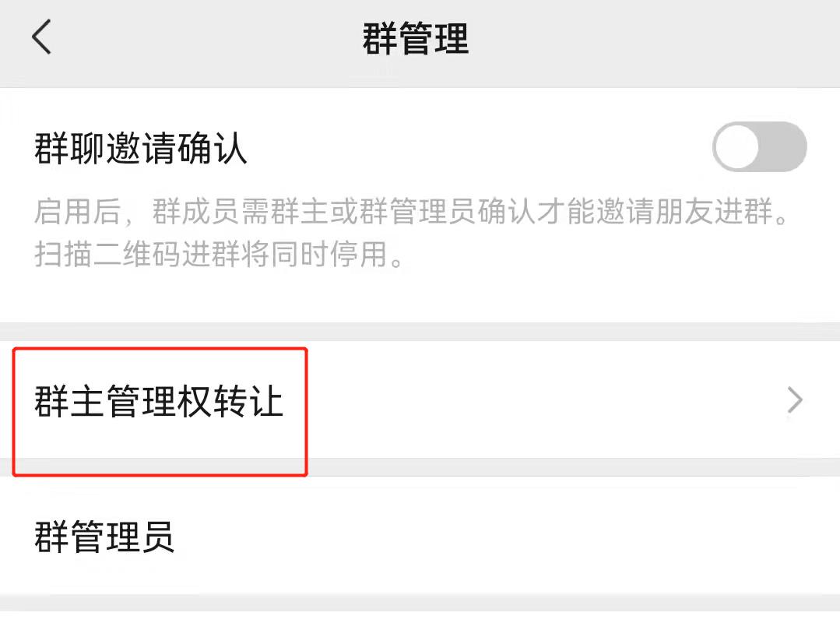Open the 群主管理权转让 entry
Image resolution: width=840 pixels, height=630 pixels.
(x=420, y=399)
